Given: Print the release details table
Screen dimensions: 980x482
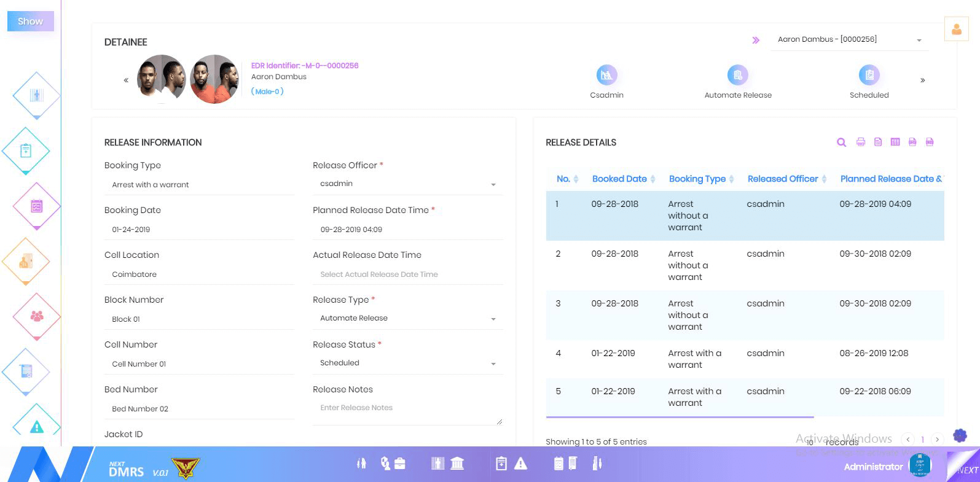Looking at the screenshot, I should [x=861, y=142].
